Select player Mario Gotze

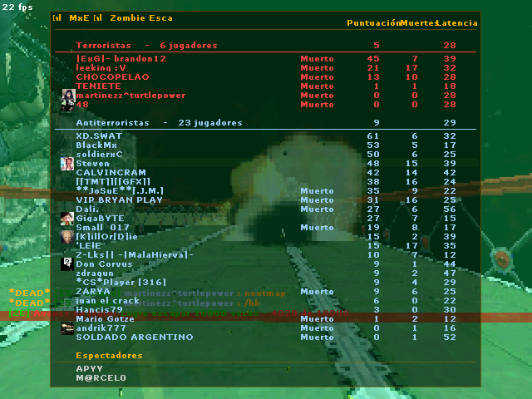[105, 319]
